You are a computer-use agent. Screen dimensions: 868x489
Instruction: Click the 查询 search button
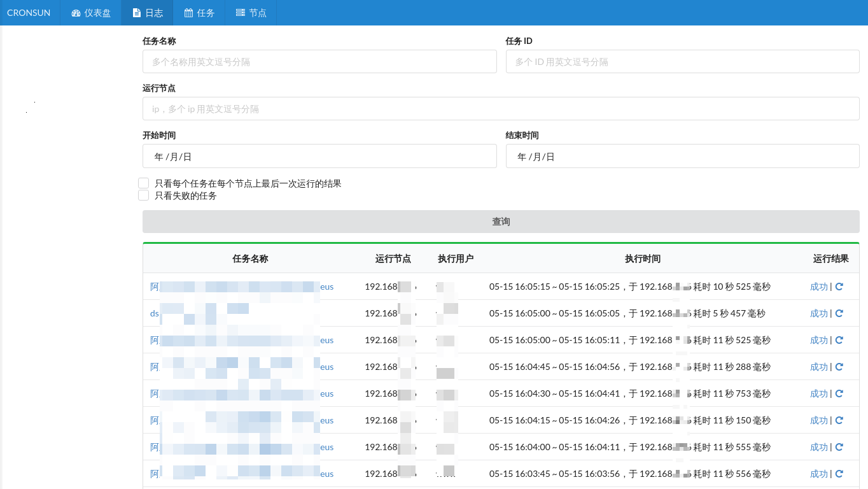tap(501, 222)
